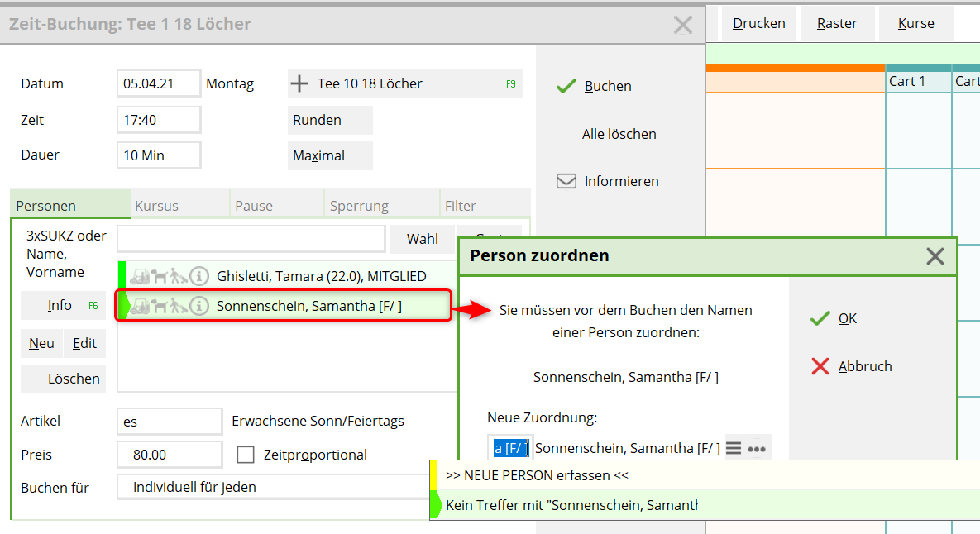The height and width of the screenshot is (534, 980).
Task: Click the Tee 10 18 Löcher button
Action: pos(405,83)
